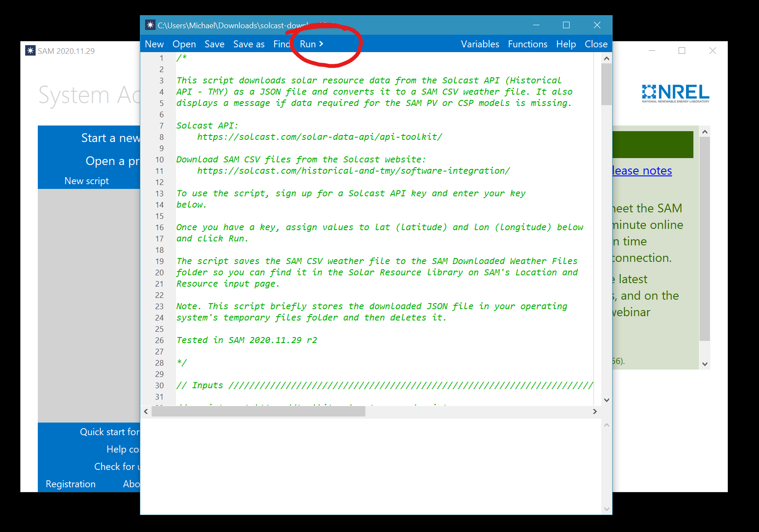Close script window with X icon
This screenshot has width=759, height=532.
597,25
